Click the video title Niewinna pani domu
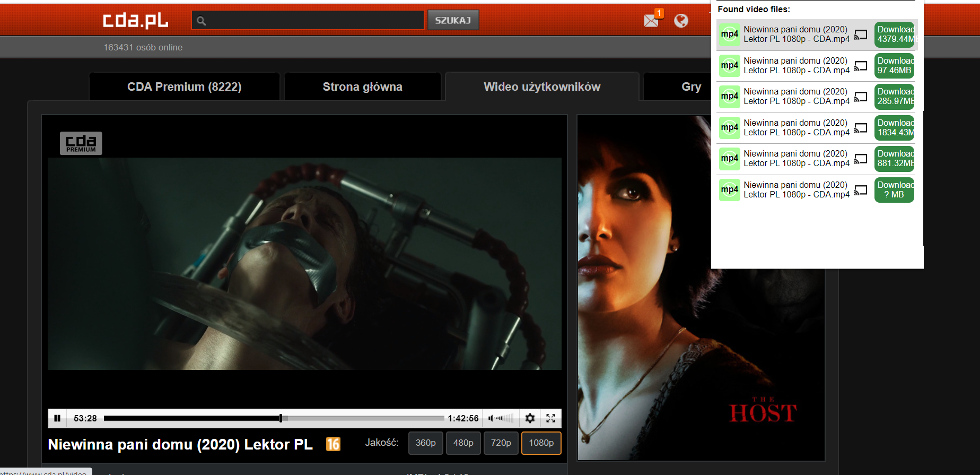The image size is (980, 475). pos(180,444)
